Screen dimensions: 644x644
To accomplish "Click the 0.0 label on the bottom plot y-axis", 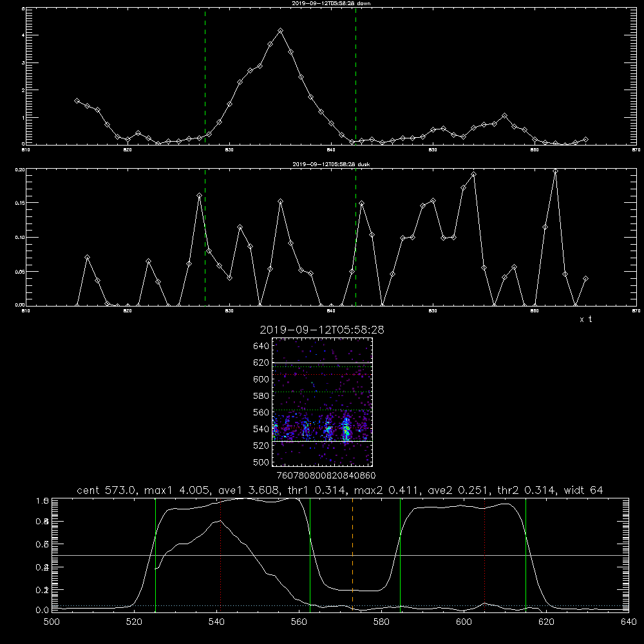I will [43, 610].
